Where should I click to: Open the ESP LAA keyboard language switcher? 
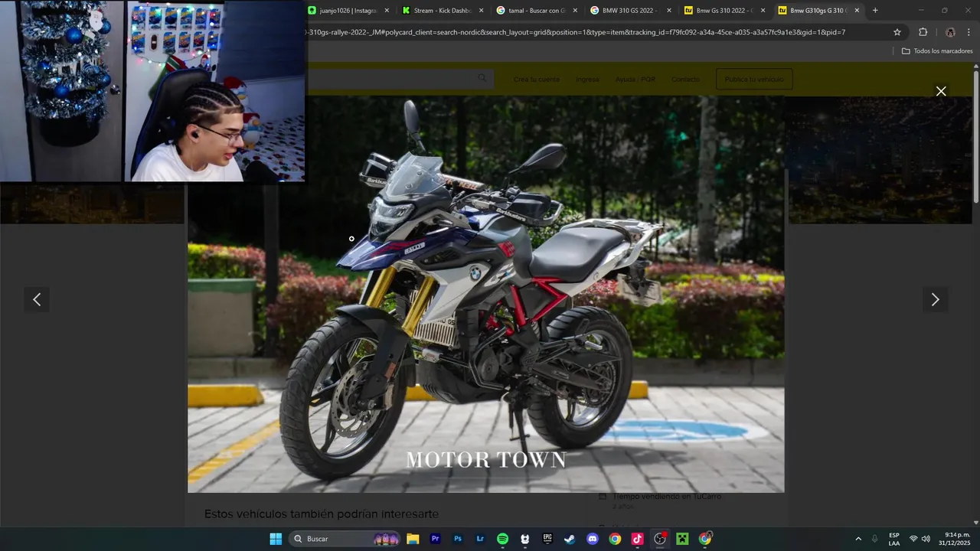point(894,539)
